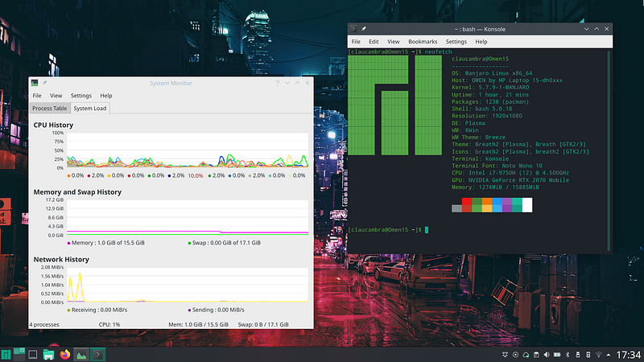Click the System Monitor window app icon
This screenshot has height=362, width=644.
click(35, 83)
